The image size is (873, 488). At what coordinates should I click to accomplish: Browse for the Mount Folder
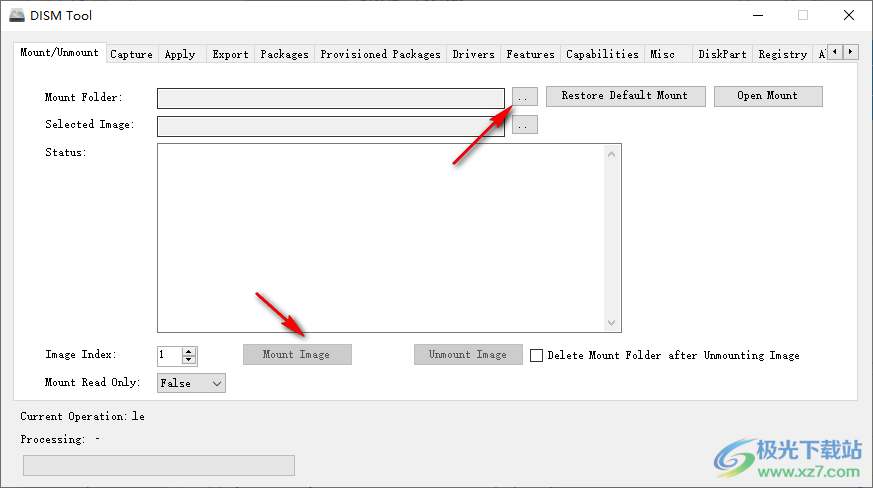click(524, 96)
